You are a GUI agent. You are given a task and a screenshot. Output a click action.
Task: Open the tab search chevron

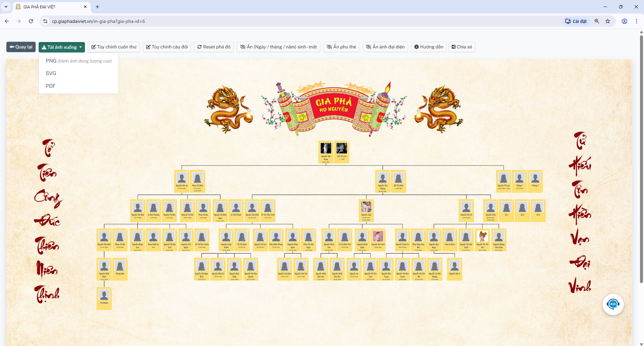coord(6,7)
